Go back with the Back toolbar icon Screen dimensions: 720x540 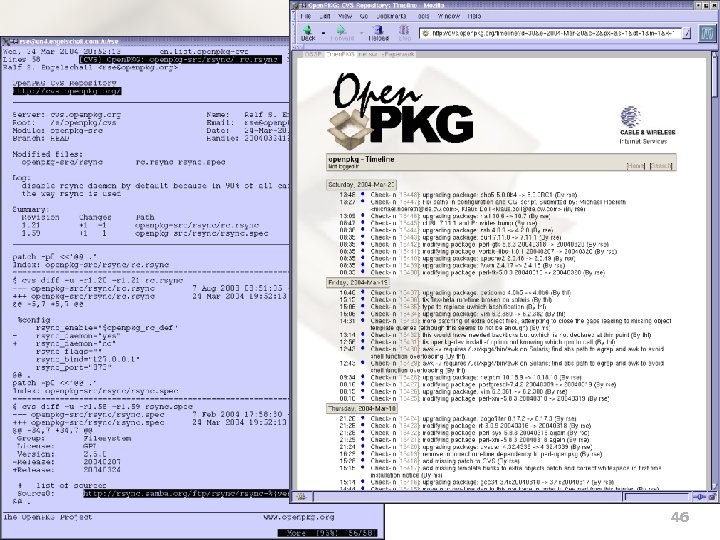point(308,33)
